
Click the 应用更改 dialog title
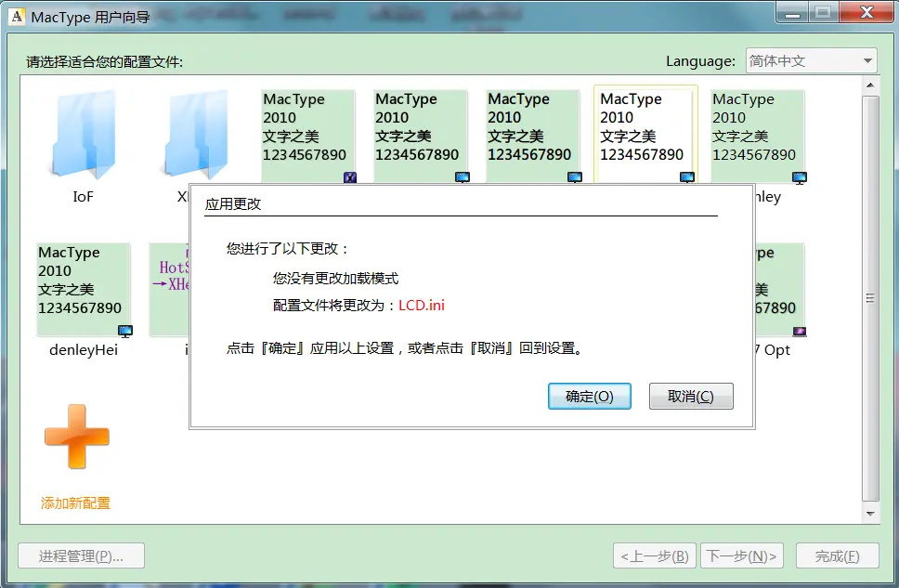(233, 204)
